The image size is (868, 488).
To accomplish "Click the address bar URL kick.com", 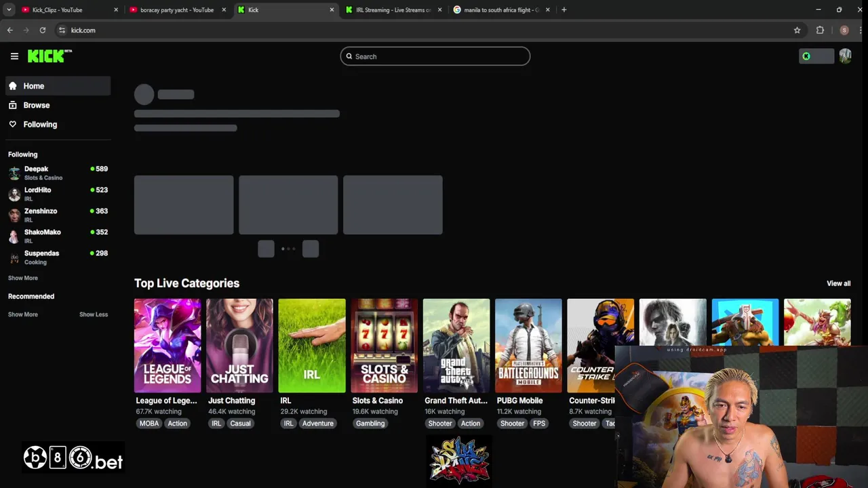I will click(x=83, y=30).
